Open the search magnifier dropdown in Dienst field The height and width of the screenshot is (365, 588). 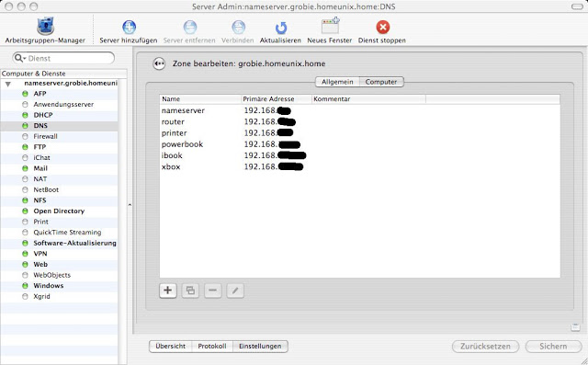20,58
